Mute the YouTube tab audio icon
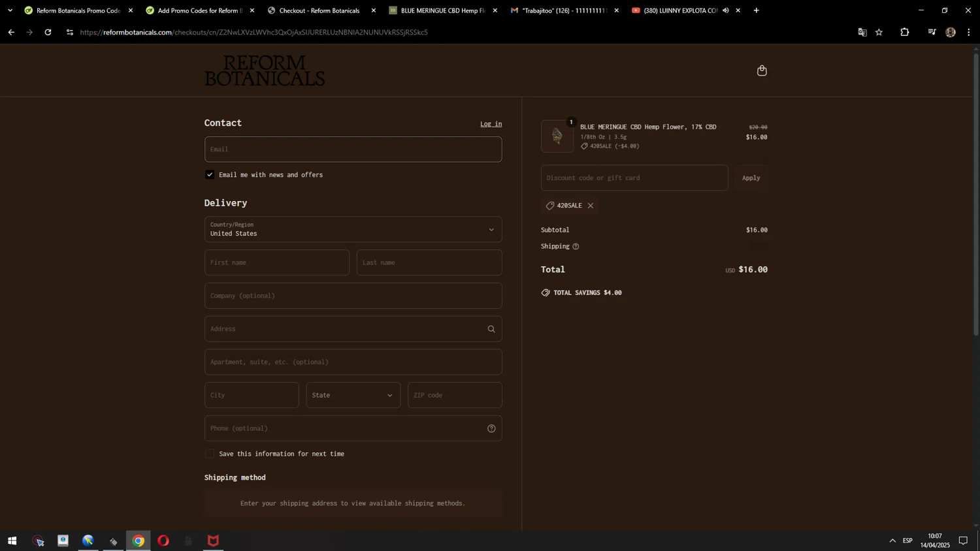This screenshot has width=980, height=551. (726, 10)
